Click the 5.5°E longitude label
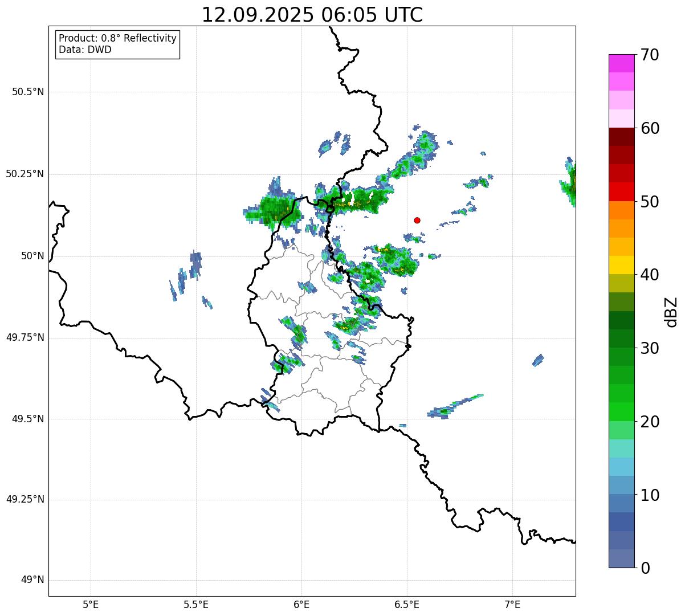The height and width of the screenshot is (616, 685). click(196, 604)
